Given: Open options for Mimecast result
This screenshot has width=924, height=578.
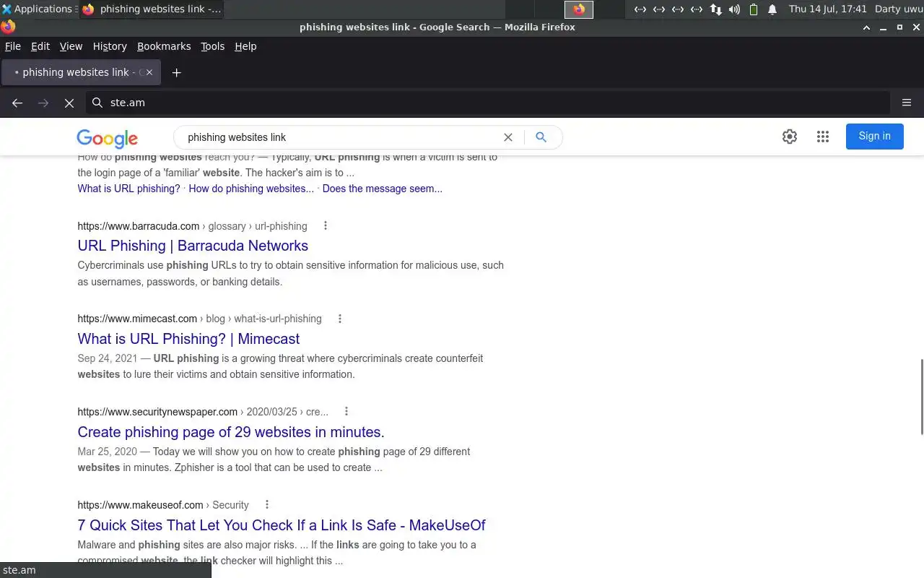Looking at the screenshot, I should (x=340, y=319).
